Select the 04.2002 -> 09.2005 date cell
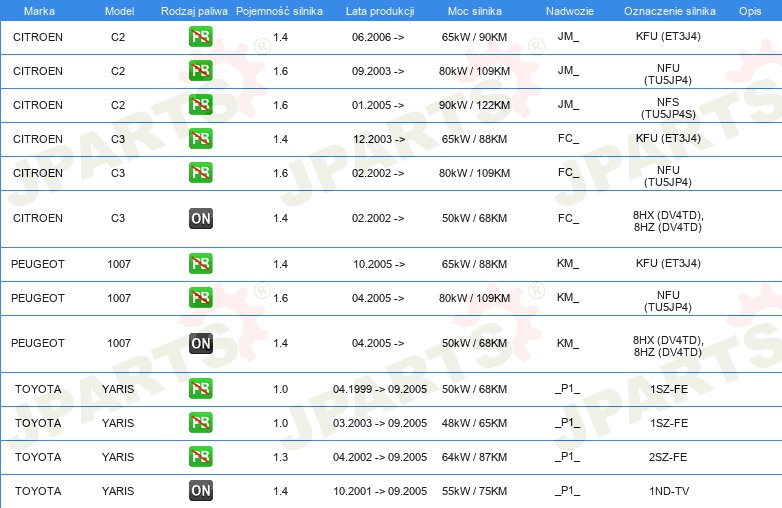This screenshot has height=508, width=782. pyautogui.click(x=380, y=457)
